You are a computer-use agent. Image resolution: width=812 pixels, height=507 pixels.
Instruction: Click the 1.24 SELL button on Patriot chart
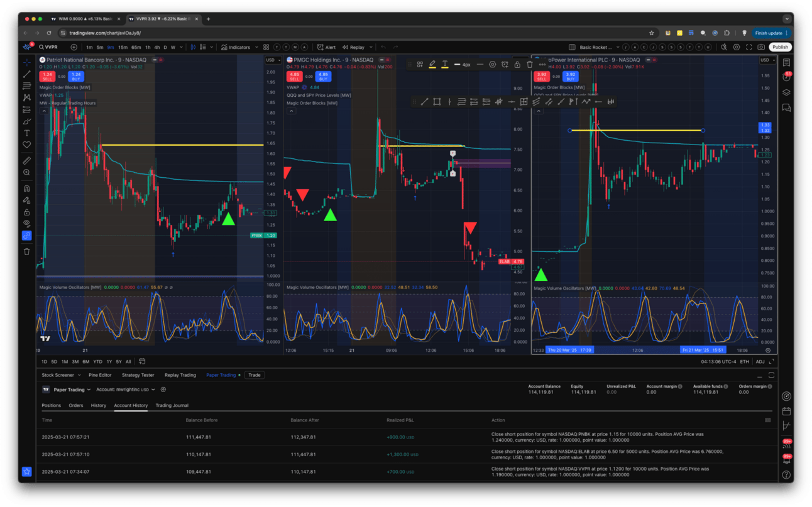click(x=47, y=76)
